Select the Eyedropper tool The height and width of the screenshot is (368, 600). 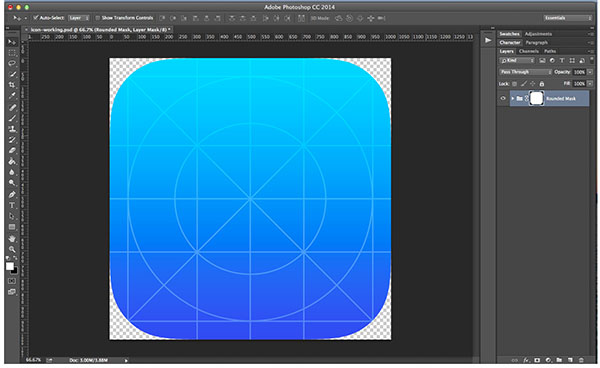[12, 95]
